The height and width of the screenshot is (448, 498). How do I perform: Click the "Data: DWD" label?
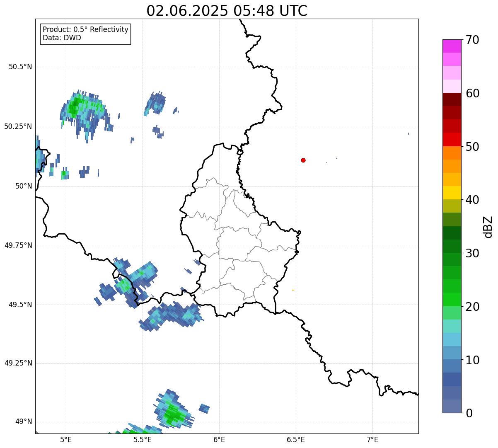[x=62, y=38]
